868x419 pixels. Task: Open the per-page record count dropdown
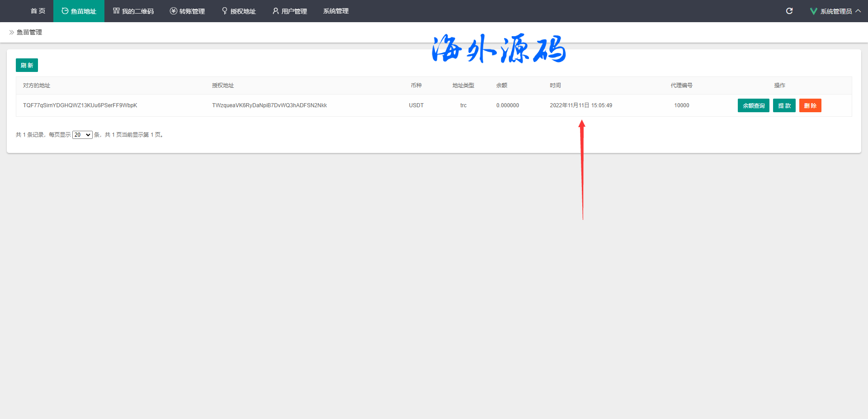(82, 135)
